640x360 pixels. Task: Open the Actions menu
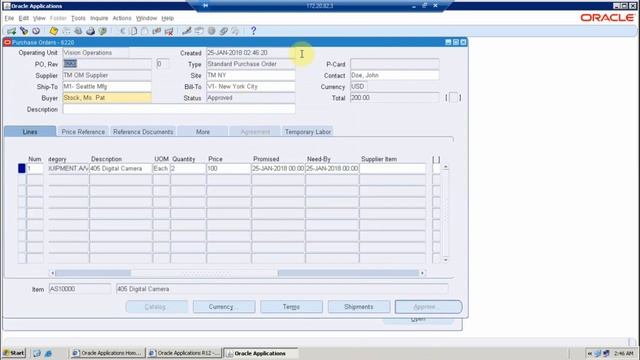(x=122, y=18)
